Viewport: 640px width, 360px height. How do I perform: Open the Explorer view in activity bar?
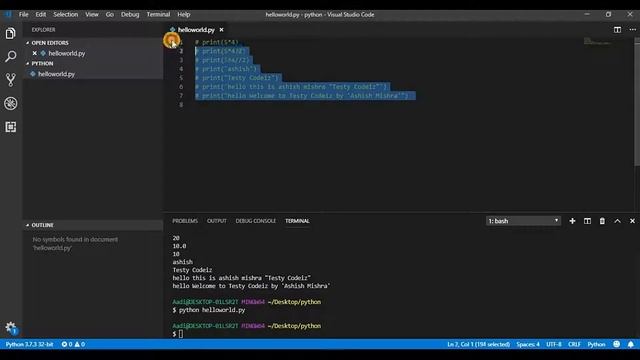tap(11, 33)
